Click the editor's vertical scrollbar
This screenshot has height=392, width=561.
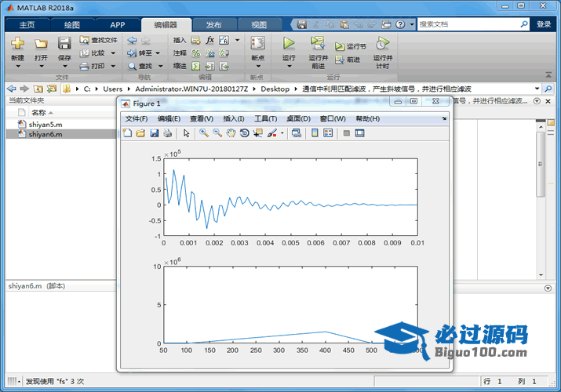(541, 165)
